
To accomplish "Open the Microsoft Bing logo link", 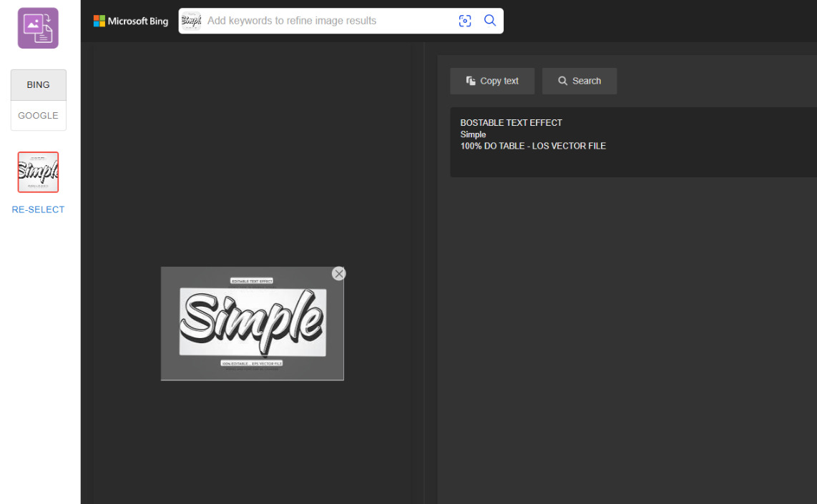I will click(131, 21).
